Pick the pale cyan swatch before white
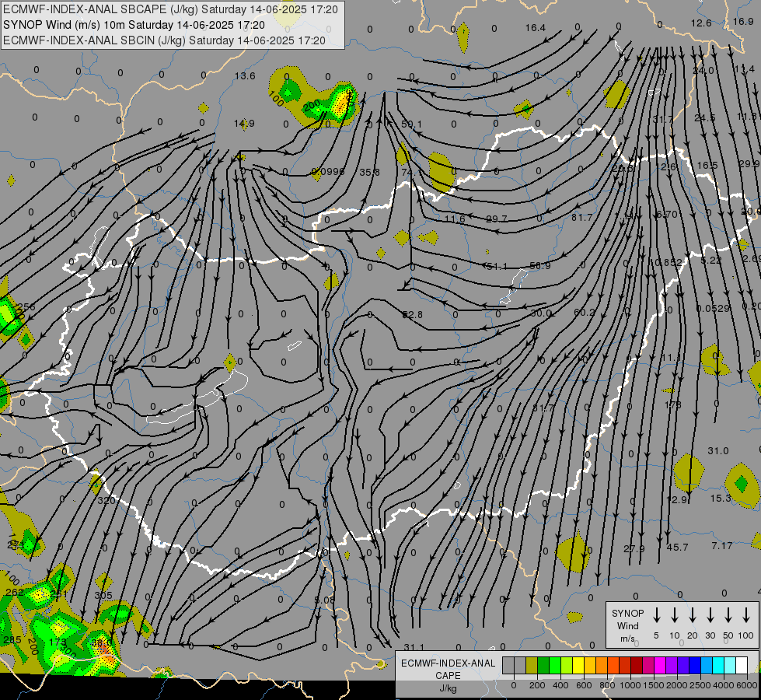 point(730,666)
